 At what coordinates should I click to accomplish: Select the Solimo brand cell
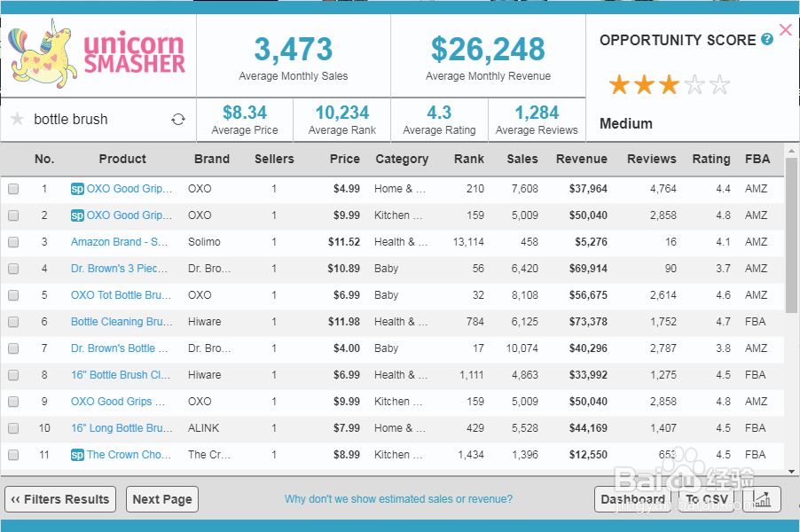(x=204, y=242)
